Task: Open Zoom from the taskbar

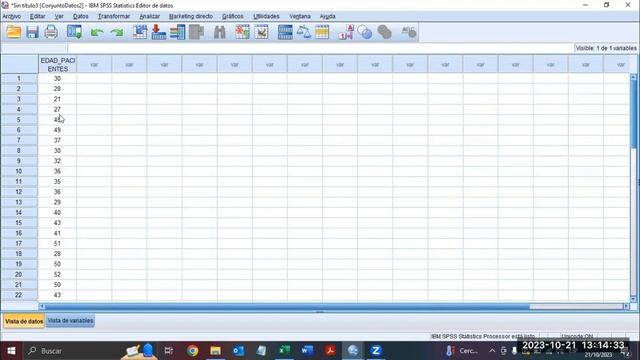Action: tap(376, 351)
